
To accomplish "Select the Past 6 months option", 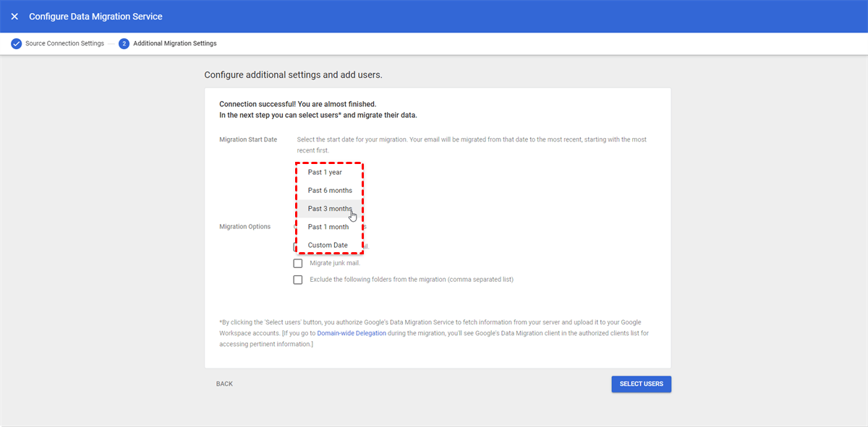I will point(330,191).
